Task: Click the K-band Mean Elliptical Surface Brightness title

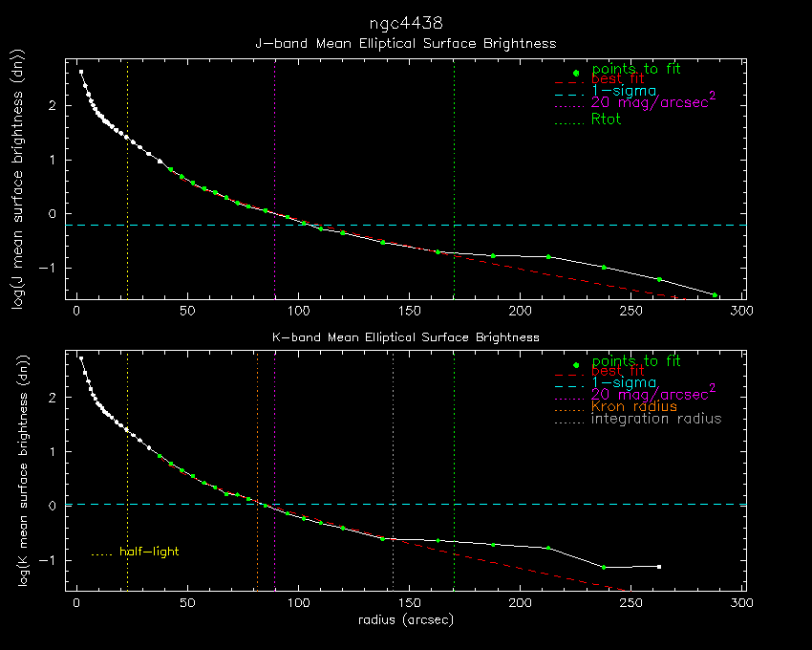Action: point(405,337)
